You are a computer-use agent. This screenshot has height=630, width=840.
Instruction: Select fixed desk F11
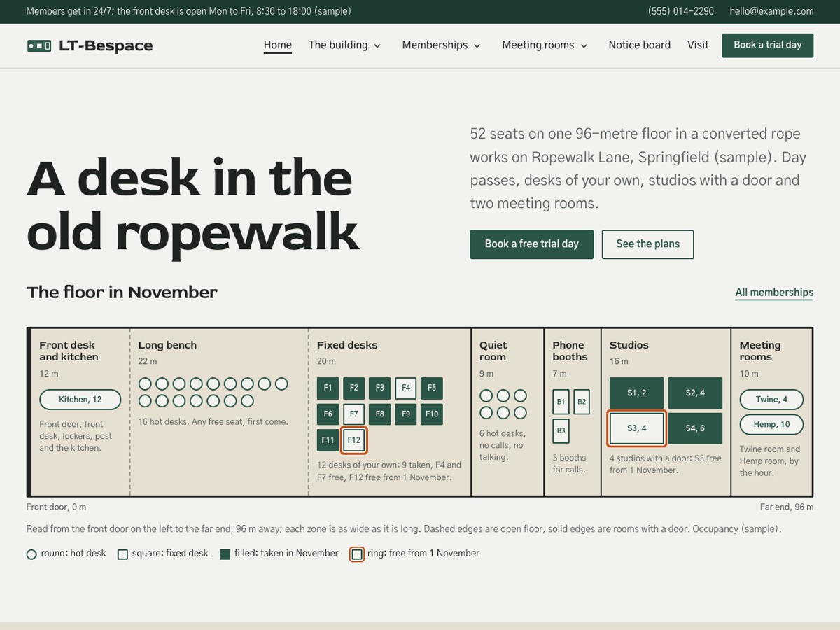tap(328, 440)
